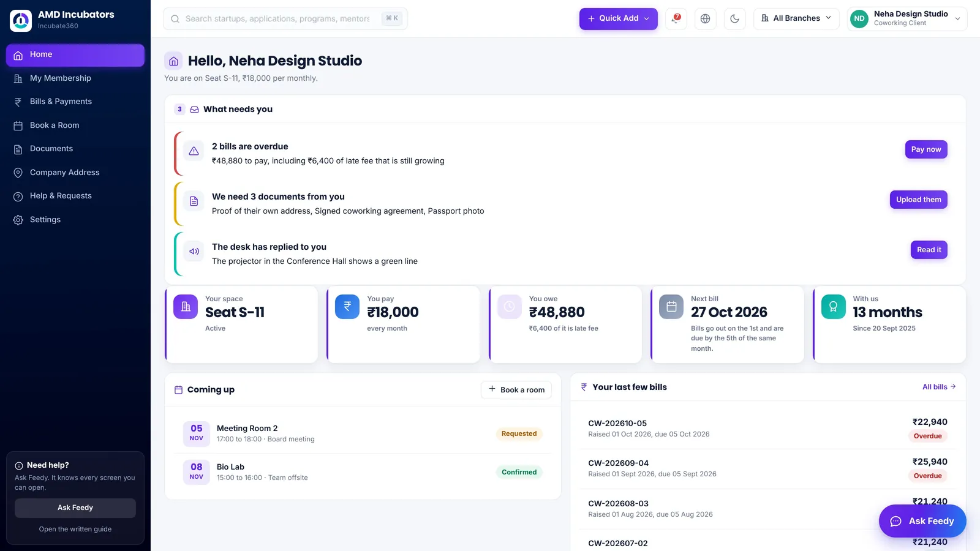Open bill CW-202610-05

pos(767,429)
